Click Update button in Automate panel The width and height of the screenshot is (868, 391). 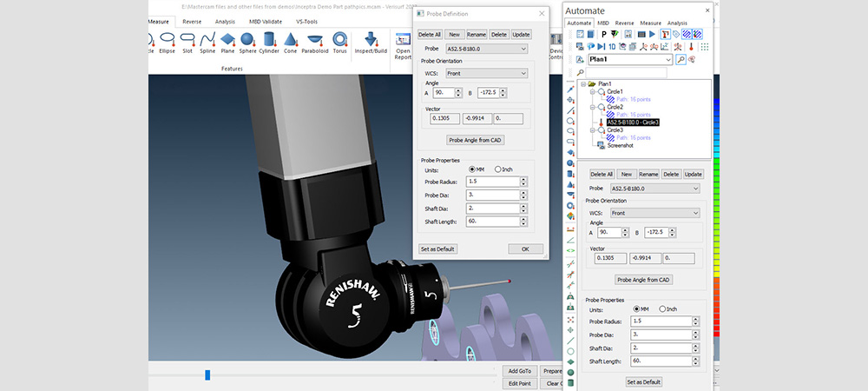pos(693,174)
